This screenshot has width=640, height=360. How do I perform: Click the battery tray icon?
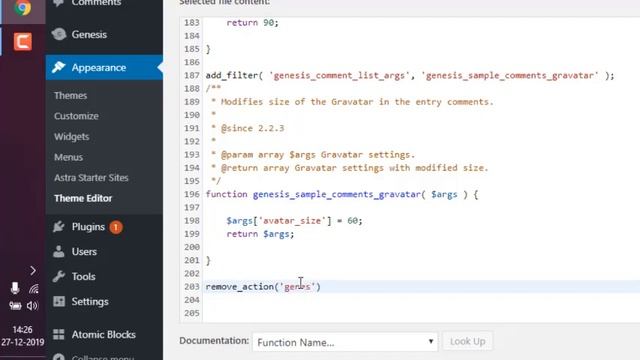point(15,306)
